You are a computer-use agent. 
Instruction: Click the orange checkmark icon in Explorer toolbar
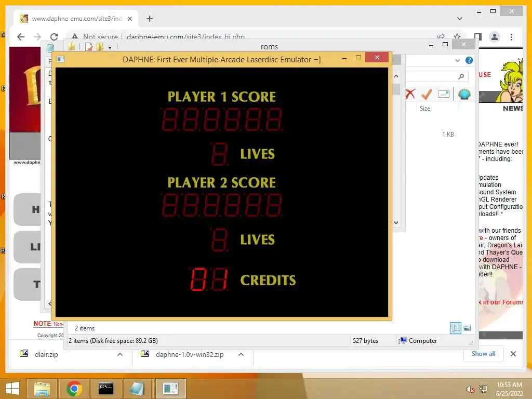point(427,94)
